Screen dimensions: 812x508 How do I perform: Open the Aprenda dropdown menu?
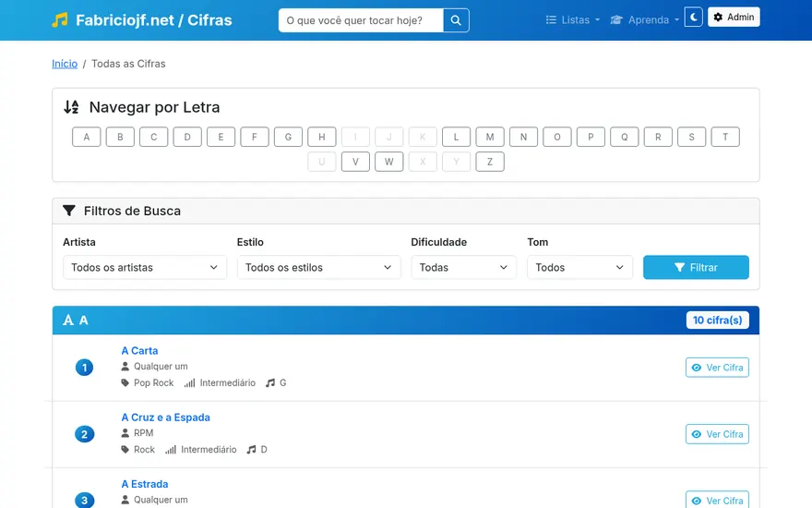click(645, 19)
